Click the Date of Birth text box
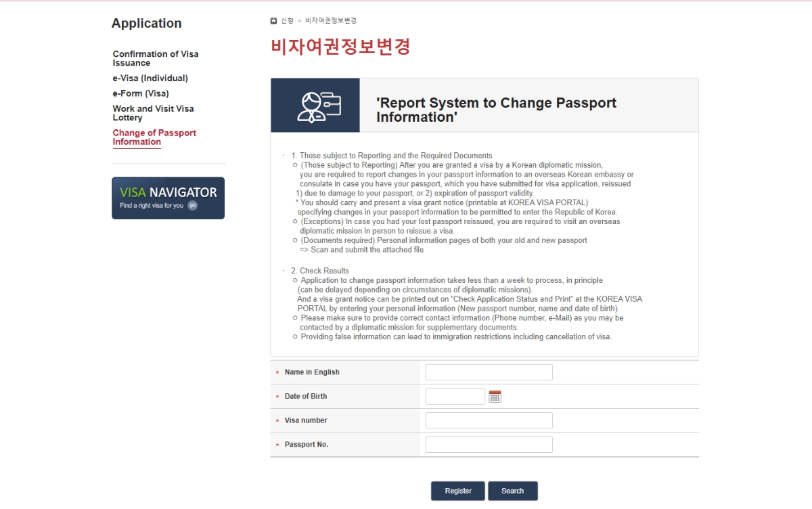Screen dimensions: 812x509 click(x=455, y=397)
